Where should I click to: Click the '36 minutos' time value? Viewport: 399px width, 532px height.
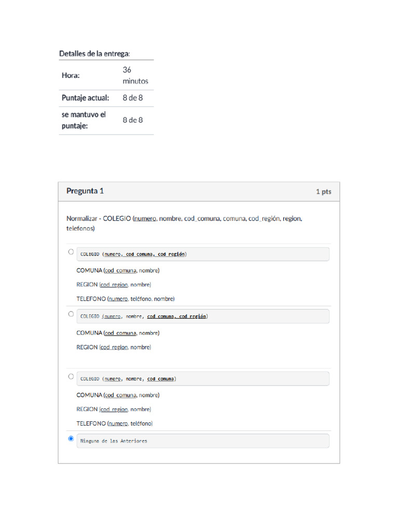(135, 75)
